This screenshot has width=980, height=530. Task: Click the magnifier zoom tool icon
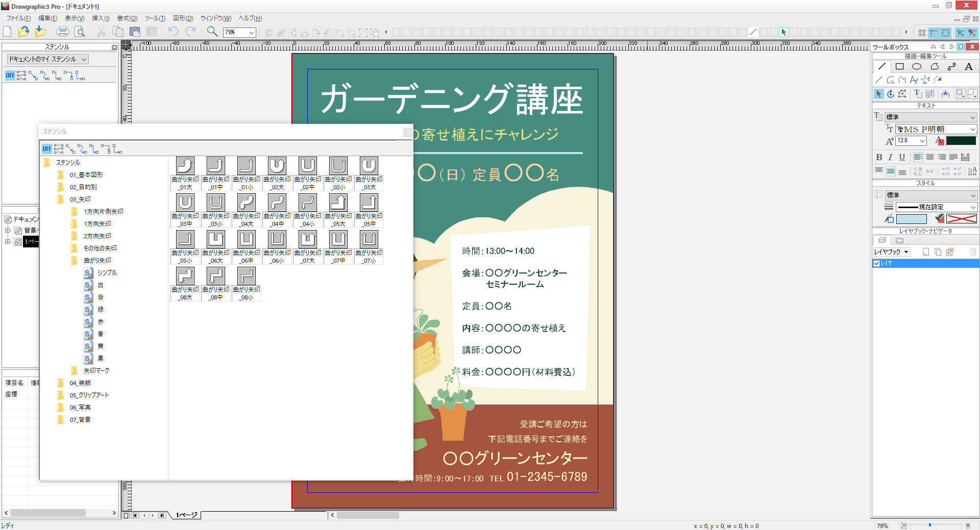[x=212, y=32]
